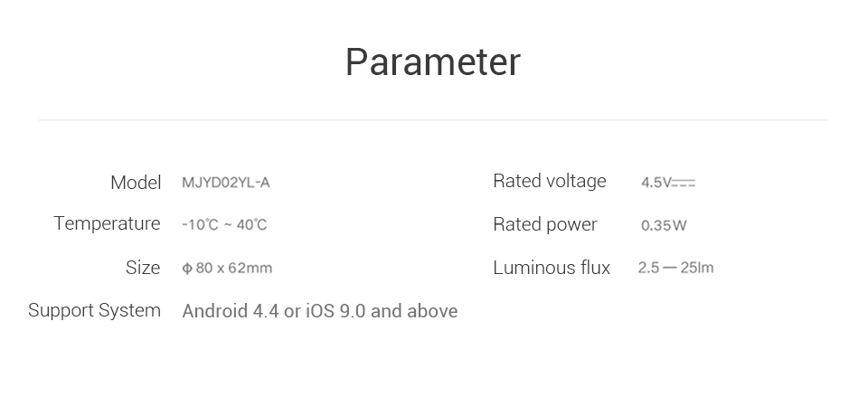
Task: Click the horizontal divider line under Parameter
Action: [433, 119]
